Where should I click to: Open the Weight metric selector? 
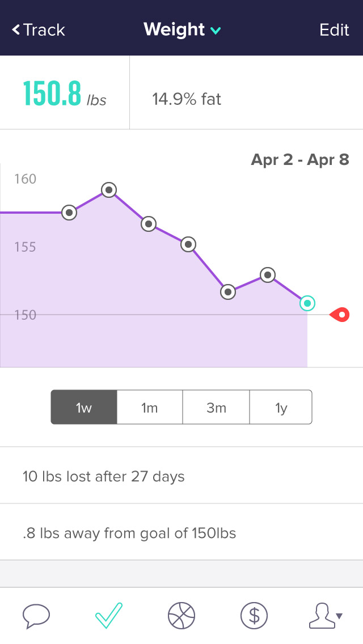[182, 29]
